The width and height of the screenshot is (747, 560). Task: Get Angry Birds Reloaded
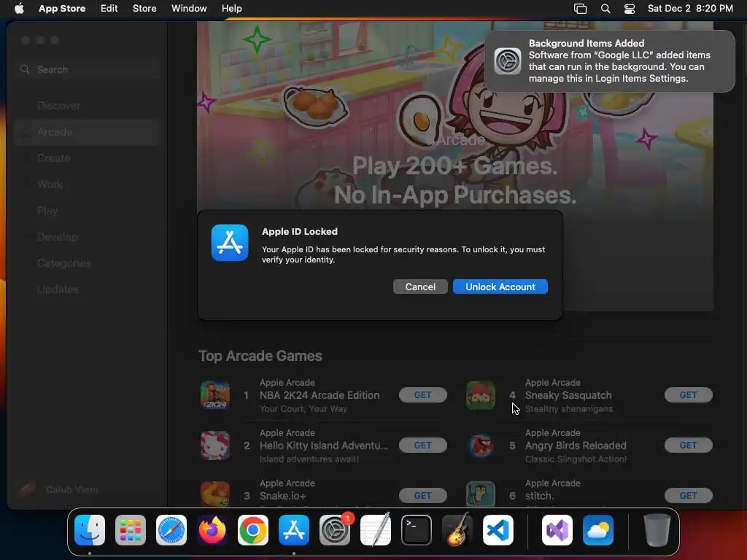point(688,446)
